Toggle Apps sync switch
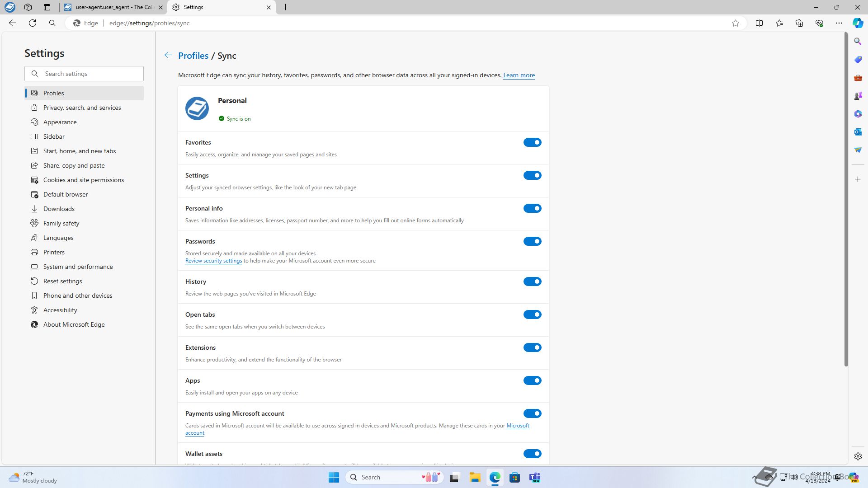The image size is (868, 488). tap(532, 380)
